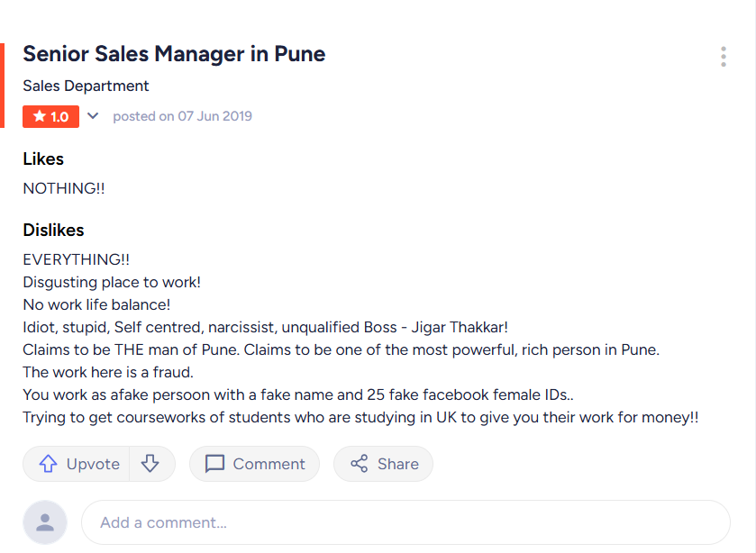The width and height of the screenshot is (756, 553).
Task: Click the Sales Department label
Action: pyautogui.click(x=86, y=86)
